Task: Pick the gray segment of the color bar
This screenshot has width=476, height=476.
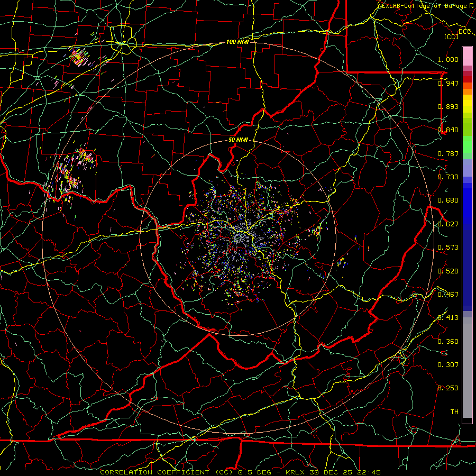Action: (x=467, y=368)
